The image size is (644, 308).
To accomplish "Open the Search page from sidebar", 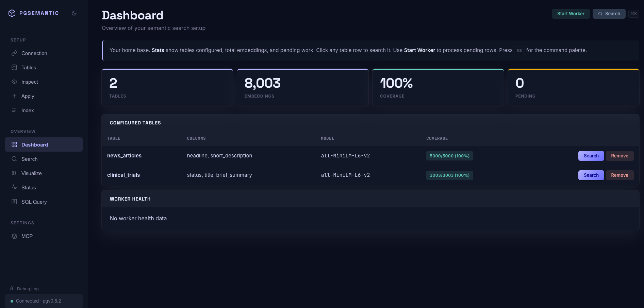I will 29,159.
